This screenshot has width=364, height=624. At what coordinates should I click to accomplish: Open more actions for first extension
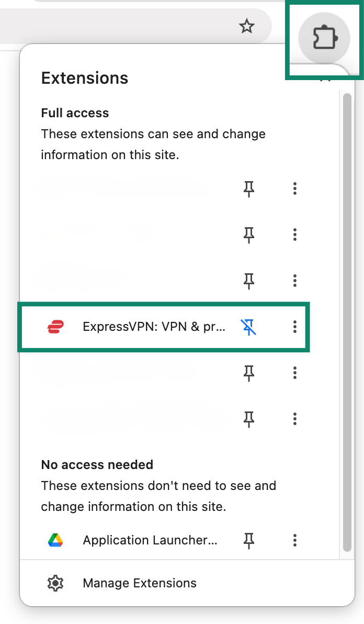(294, 188)
